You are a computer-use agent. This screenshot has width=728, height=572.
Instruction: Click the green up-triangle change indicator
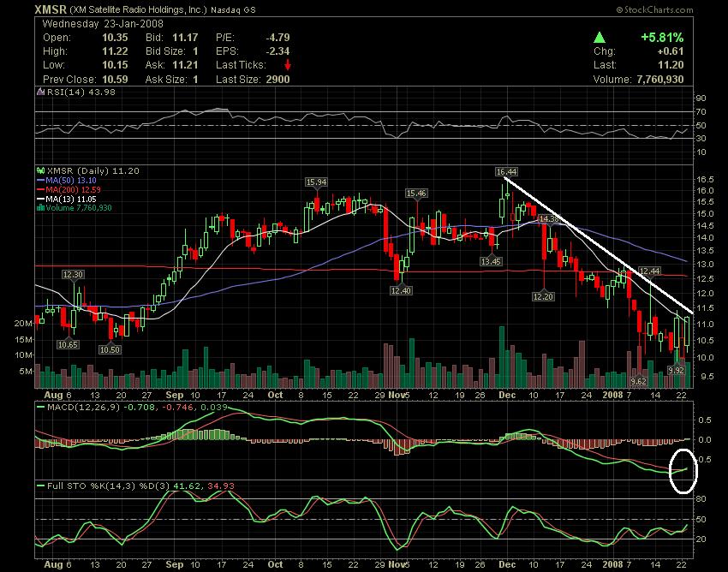(600, 38)
